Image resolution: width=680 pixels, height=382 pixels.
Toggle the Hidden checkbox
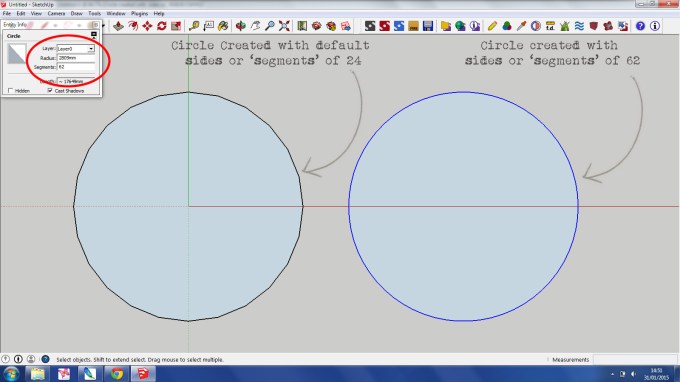[x=10, y=91]
